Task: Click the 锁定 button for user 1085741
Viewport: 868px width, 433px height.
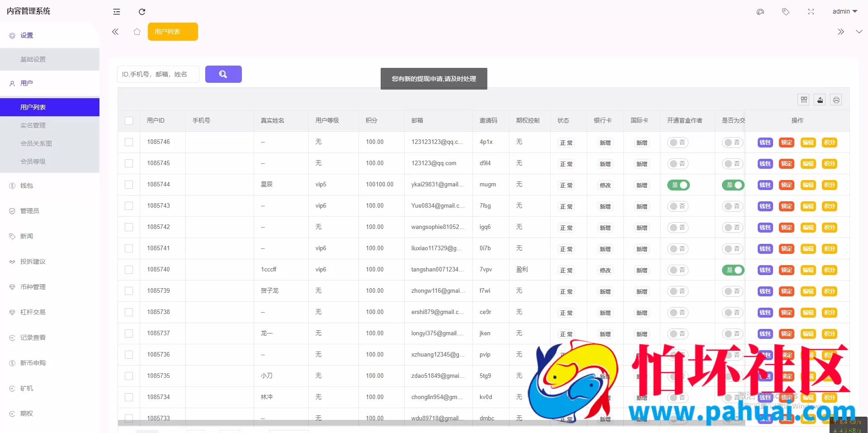Action: (787, 249)
